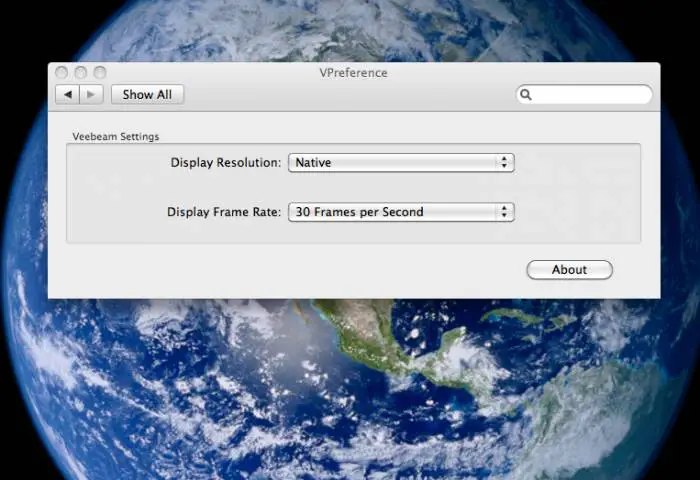Open the About dialog

[569, 270]
